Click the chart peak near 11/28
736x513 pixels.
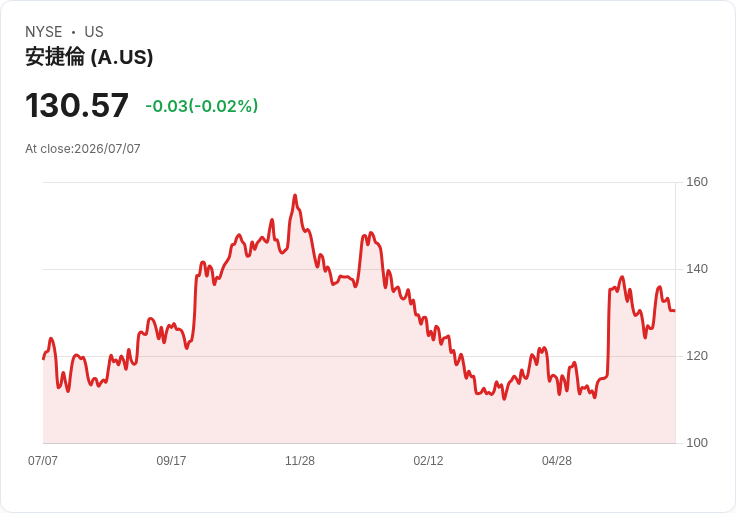(x=295, y=195)
